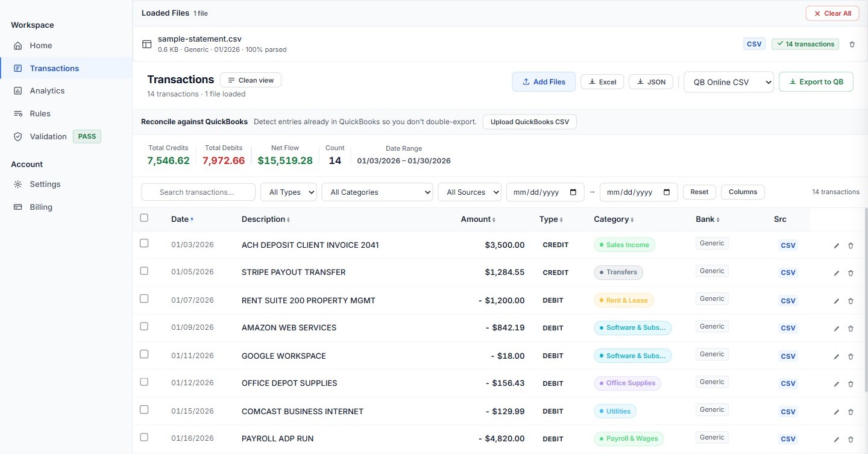Delete the sample-statement.csv loaded file
Screen dimensions: 868x454
coord(852,44)
